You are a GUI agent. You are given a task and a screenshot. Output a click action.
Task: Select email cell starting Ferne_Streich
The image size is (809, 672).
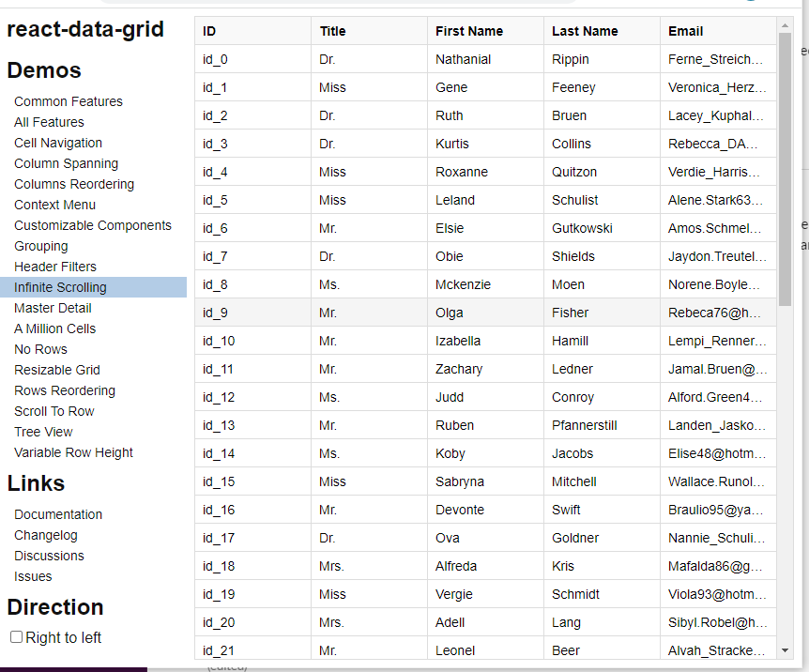click(x=718, y=59)
